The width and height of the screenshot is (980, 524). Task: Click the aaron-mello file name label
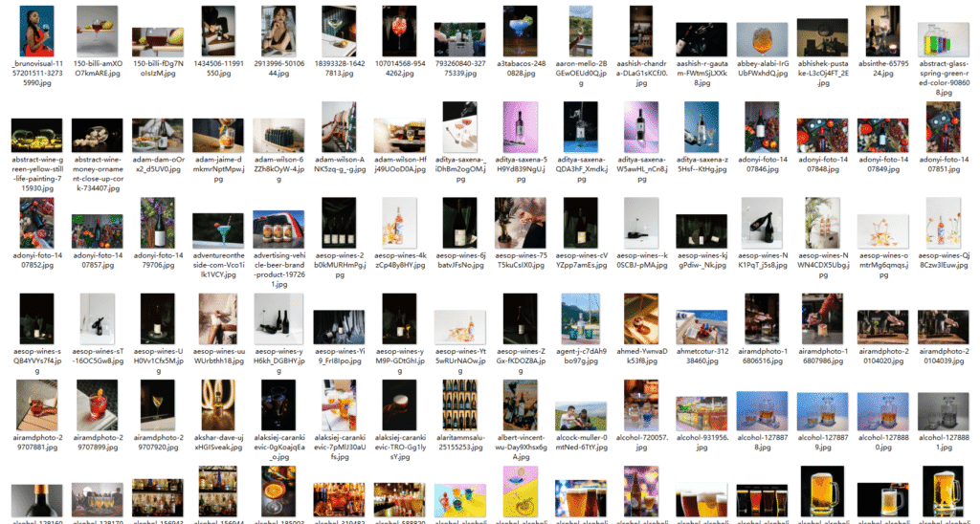(581, 73)
